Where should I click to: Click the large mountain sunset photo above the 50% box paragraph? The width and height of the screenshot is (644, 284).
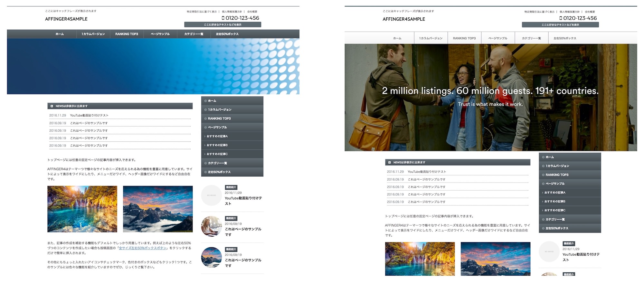point(158,209)
